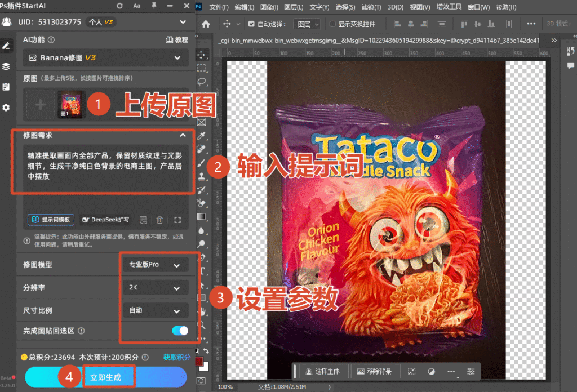Open the 编辑(E) menu
Screen dimensions: 577x392
pos(245,7)
